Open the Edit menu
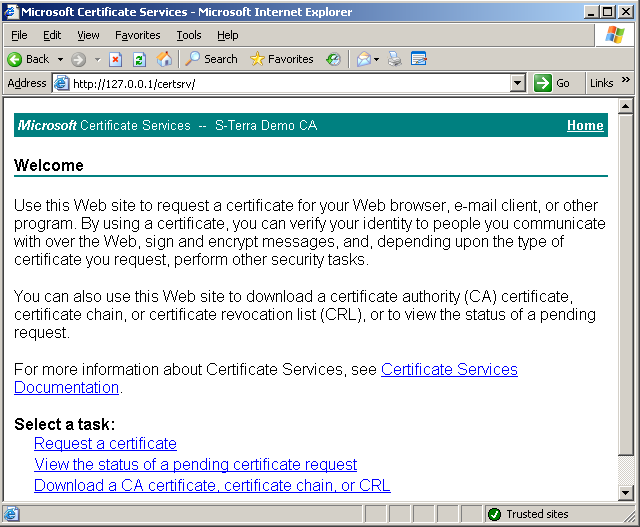640x527 pixels. [x=52, y=36]
